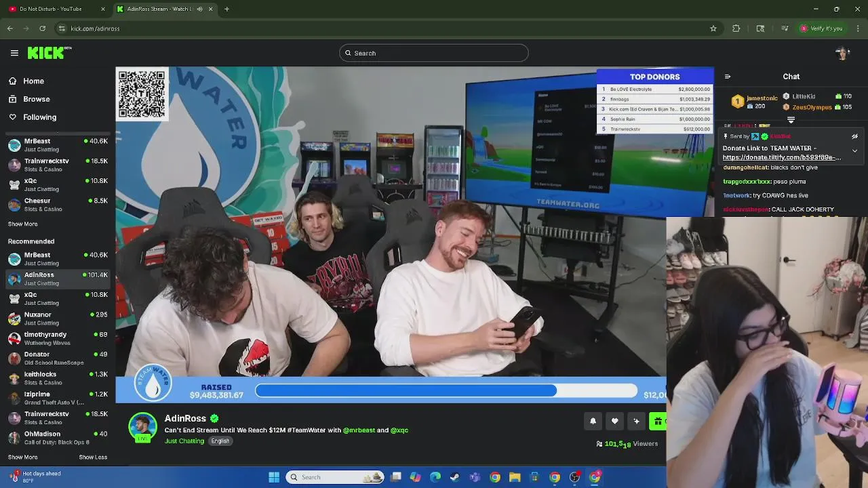Open the tiltify donate link in chat
The width and height of the screenshot is (868, 488).
(x=782, y=157)
